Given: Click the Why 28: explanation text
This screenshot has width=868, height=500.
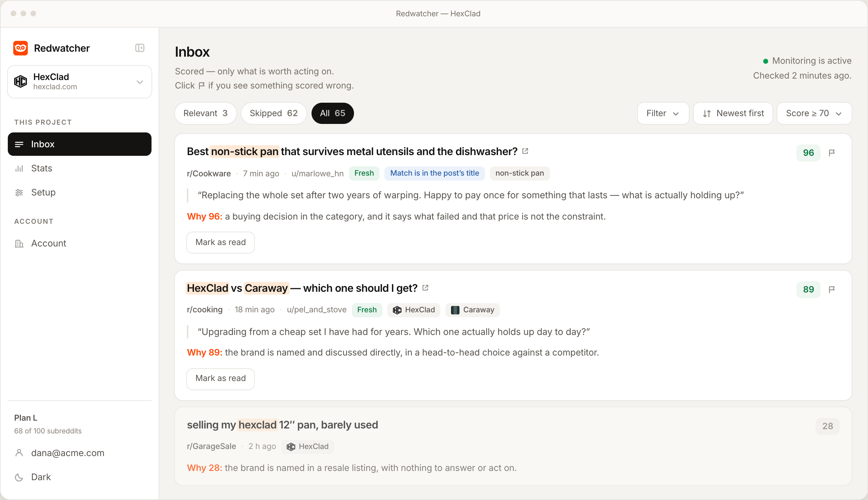Looking at the screenshot, I should coord(352,468).
